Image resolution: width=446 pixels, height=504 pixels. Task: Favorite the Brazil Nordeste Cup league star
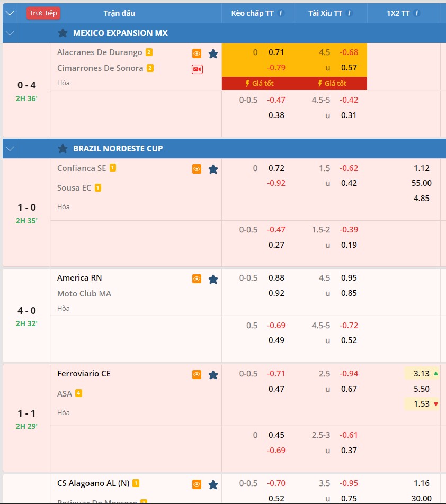coord(63,148)
